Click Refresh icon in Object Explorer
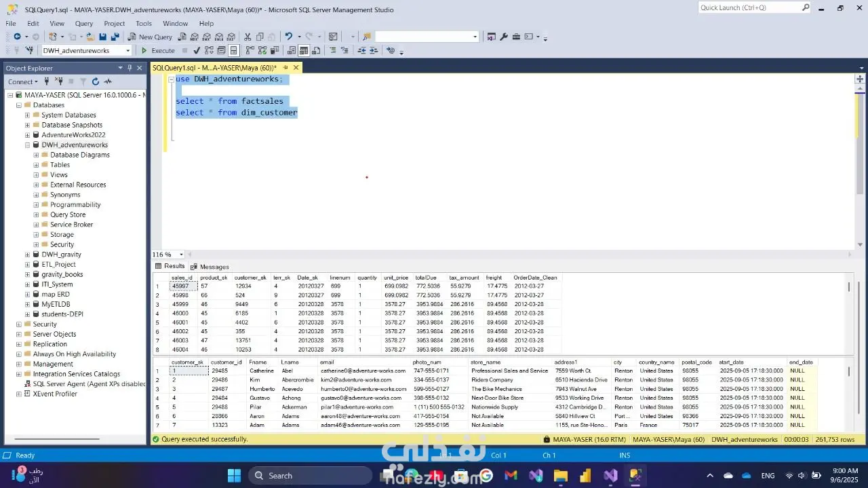868x488 pixels. point(95,81)
